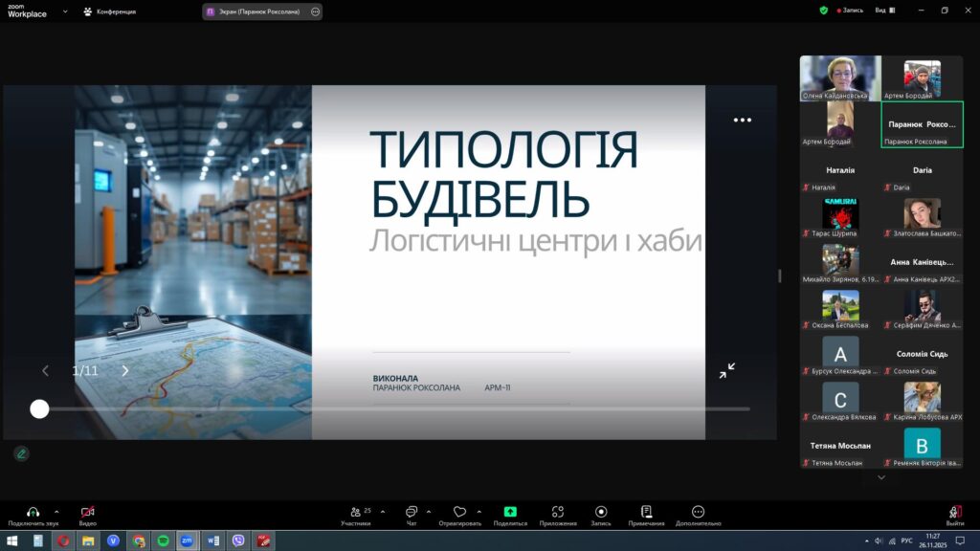Open the Приложения apps icon
Image resolution: width=980 pixels, height=551 pixels.
point(558,512)
